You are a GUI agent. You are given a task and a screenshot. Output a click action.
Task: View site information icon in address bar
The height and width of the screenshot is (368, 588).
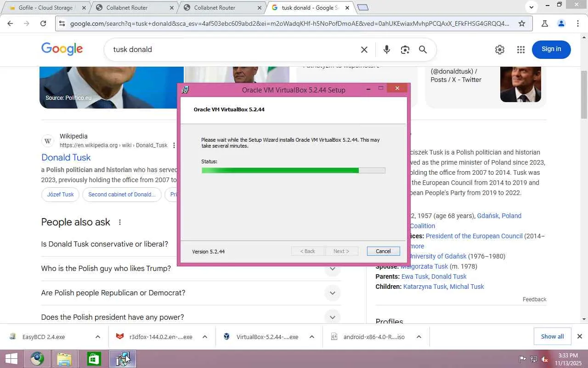62,23
